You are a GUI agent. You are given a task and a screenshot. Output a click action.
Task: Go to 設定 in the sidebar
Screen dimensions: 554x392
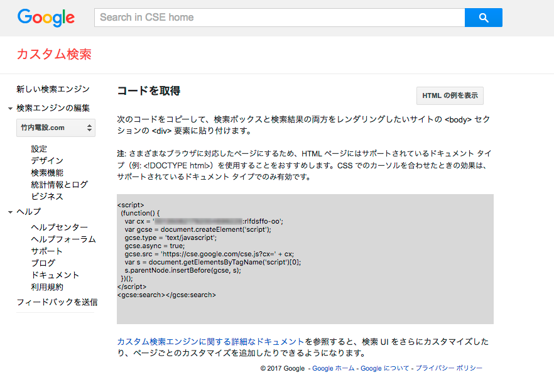[x=39, y=149]
